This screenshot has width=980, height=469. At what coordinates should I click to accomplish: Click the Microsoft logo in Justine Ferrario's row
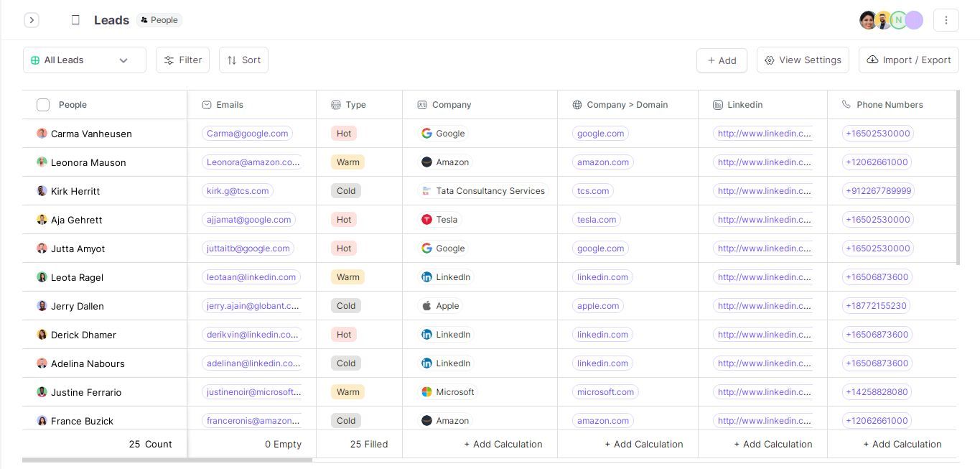tap(427, 392)
